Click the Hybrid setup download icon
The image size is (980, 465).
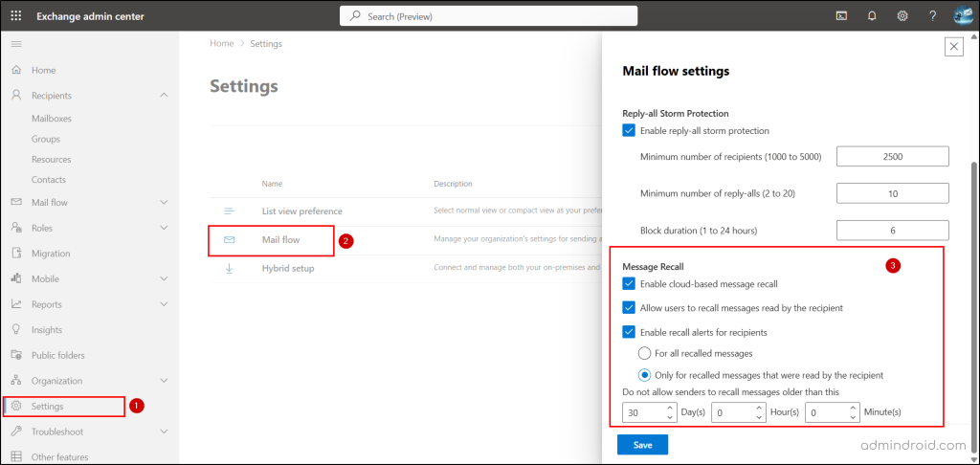pyautogui.click(x=230, y=268)
